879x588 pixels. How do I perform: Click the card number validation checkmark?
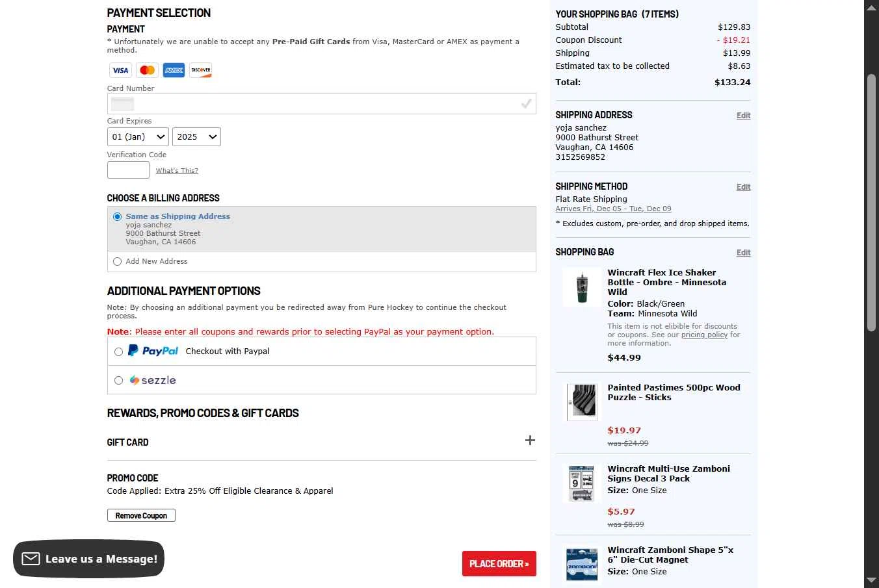pyautogui.click(x=526, y=103)
